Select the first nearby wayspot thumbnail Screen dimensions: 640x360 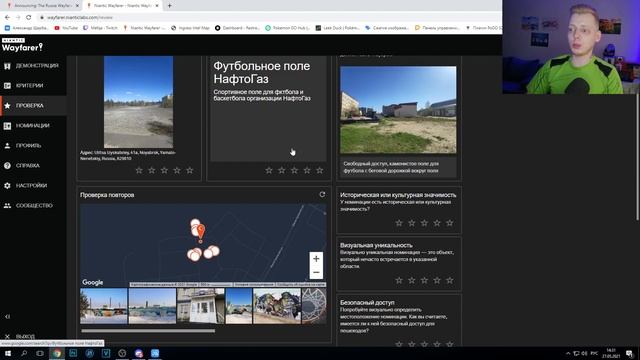104,306
